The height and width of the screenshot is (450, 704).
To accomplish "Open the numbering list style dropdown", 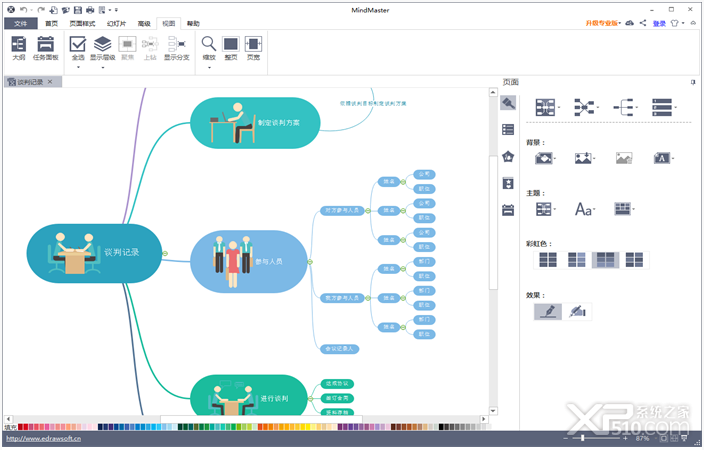I will 664,107.
